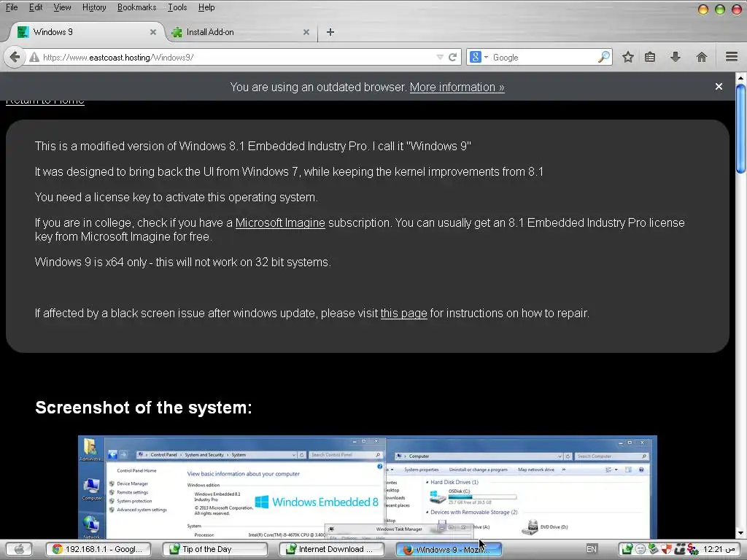
Task: Select the Windows 9 tab
Action: 88,32
